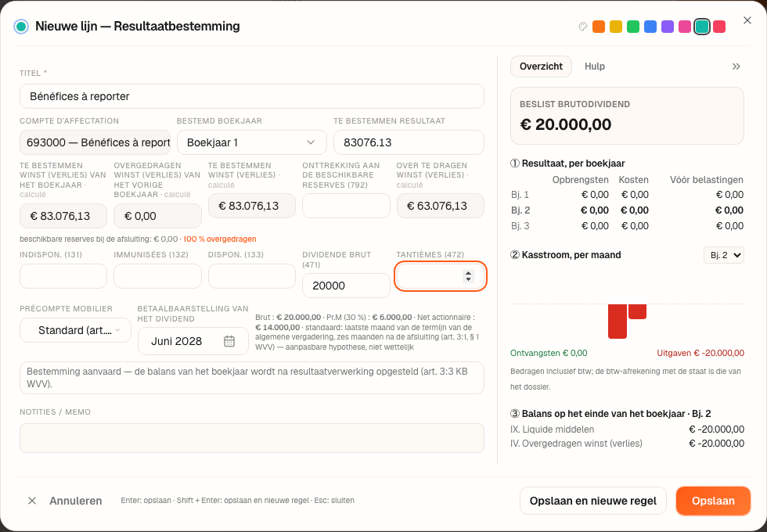Pick the blue color swatch
The image size is (767, 532).
[x=650, y=27]
